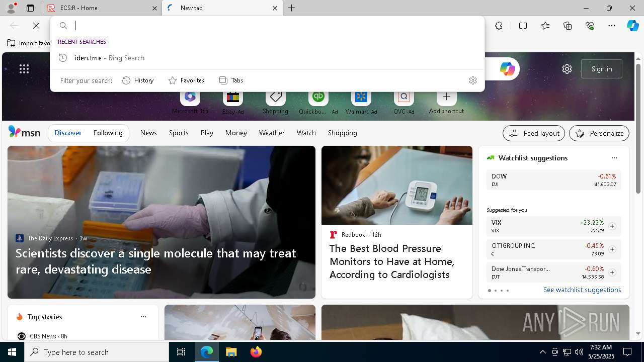
Task: Open the Sports menu item
Action: [x=179, y=133]
